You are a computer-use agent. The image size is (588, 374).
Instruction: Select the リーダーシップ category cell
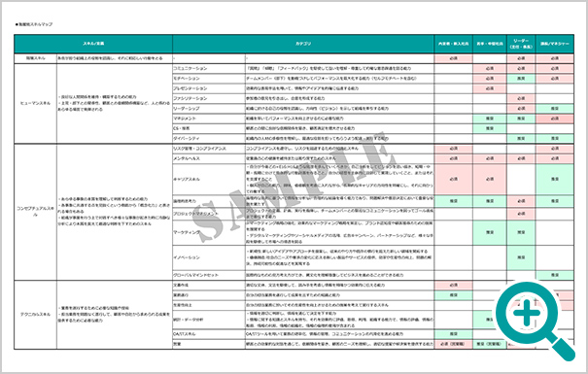click(209, 109)
